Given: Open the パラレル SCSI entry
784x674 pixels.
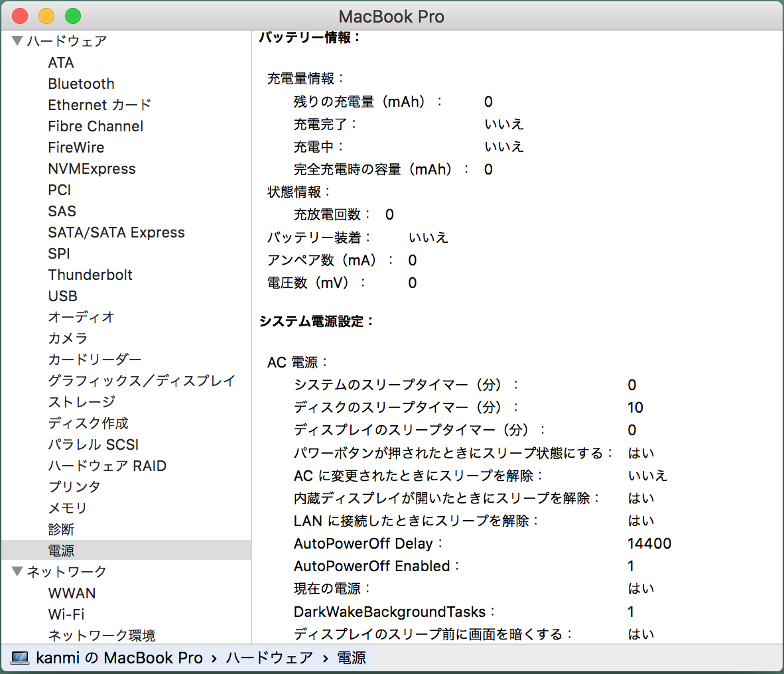Looking at the screenshot, I should point(93,444).
